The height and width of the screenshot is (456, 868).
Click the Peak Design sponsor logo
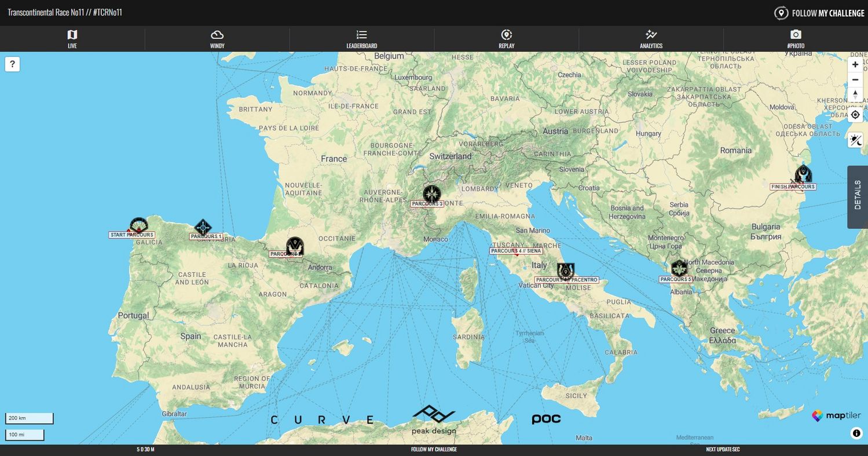click(x=434, y=419)
